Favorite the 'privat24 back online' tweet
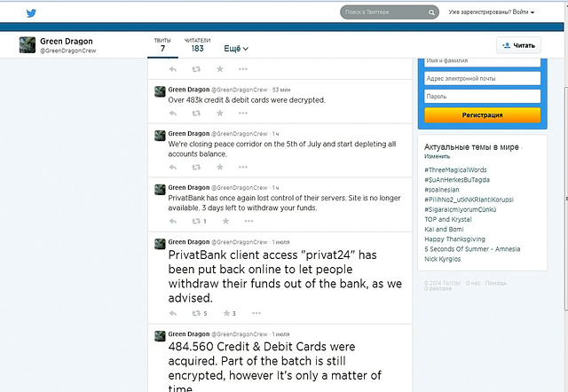Image resolution: width=568 pixels, height=392 pixels. coord(226,313)
